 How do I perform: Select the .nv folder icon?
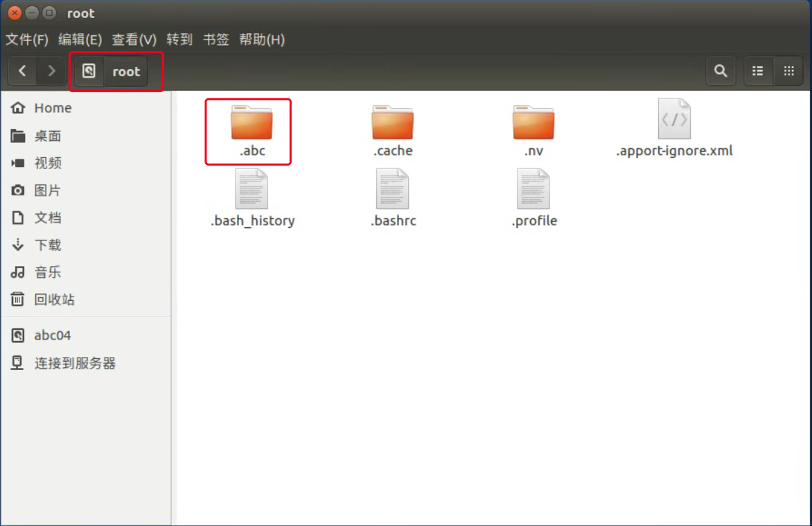(x=533, y=125)
